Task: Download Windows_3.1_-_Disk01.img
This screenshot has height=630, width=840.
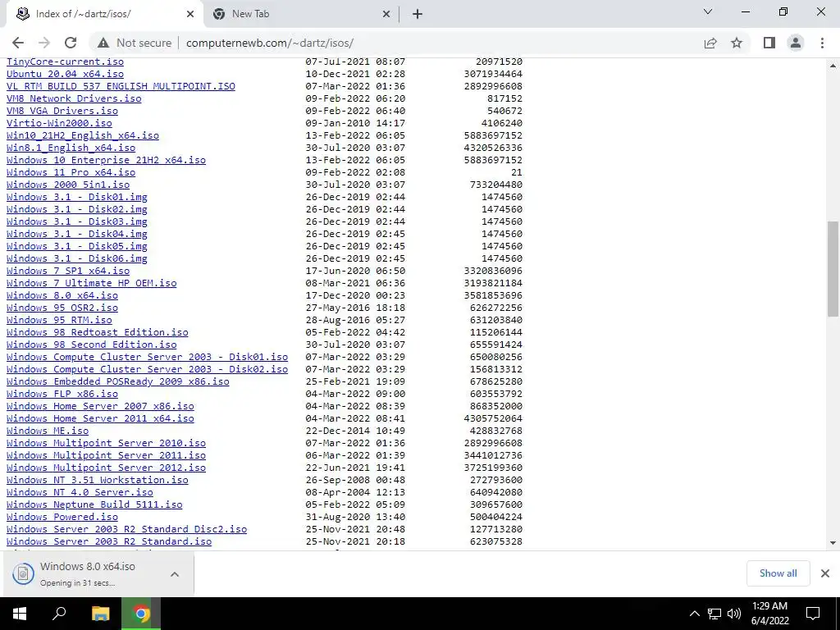Action: click(x=76, y=197)
